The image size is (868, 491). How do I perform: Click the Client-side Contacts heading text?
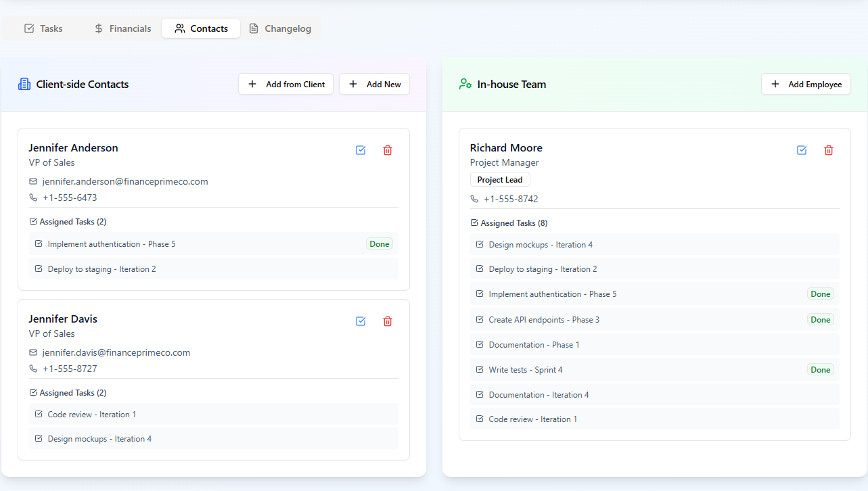click(x=83, y=85)
